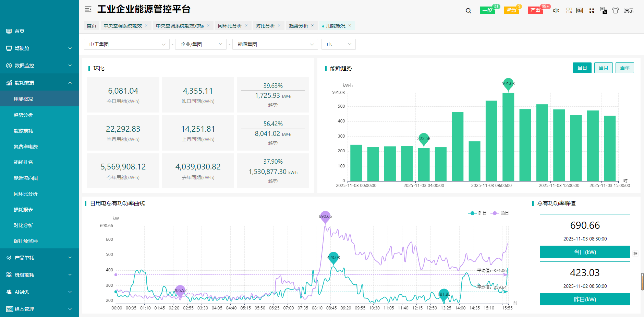644x317 pixels.
Task: Close the 中央空调系统能效 tab
Action: point(146,26)
